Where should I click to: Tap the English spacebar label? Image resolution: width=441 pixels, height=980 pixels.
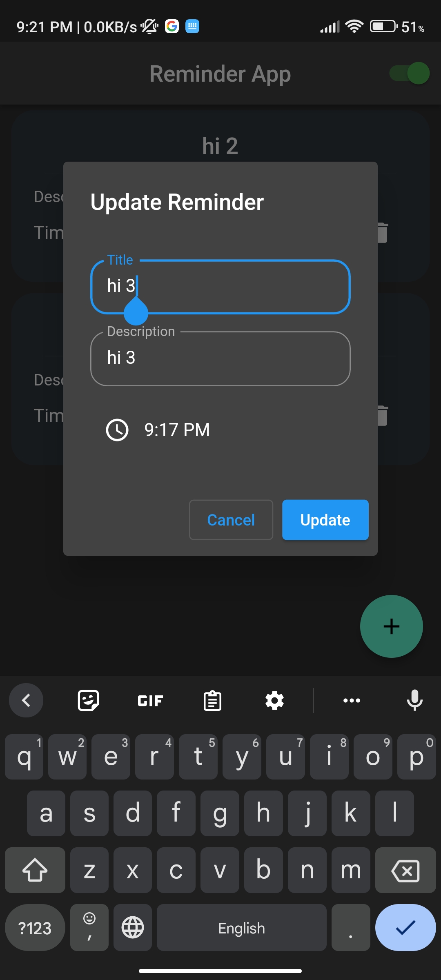click(241, 928)
